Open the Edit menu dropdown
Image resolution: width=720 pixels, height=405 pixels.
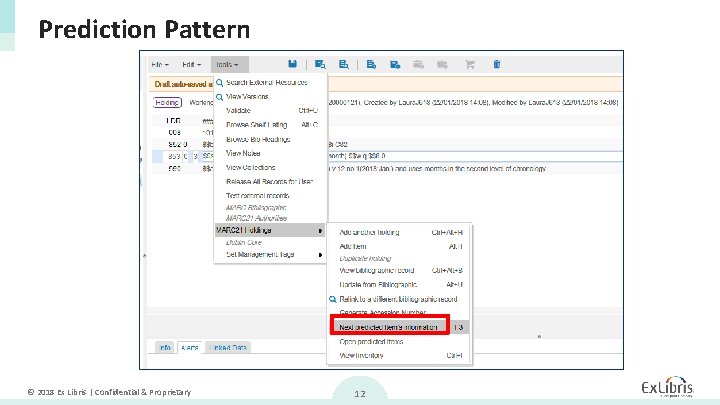(x=191, y=65)
